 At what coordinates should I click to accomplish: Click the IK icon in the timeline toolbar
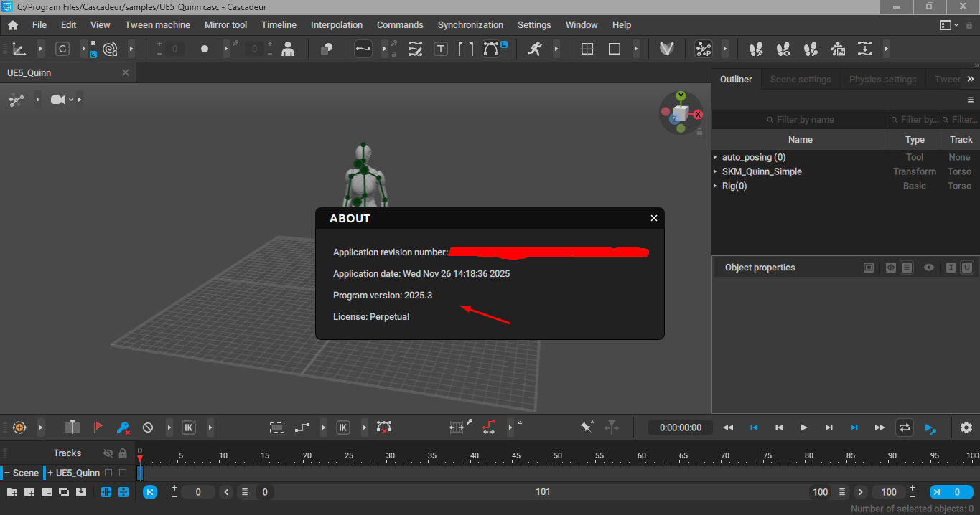pos(188,427)
